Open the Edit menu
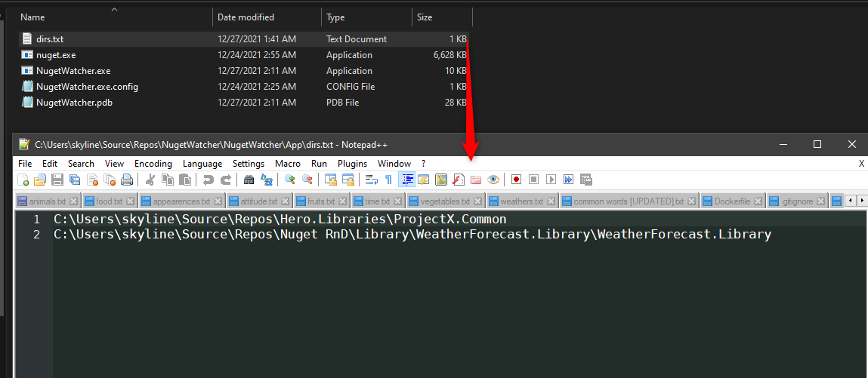 (50, 164)
